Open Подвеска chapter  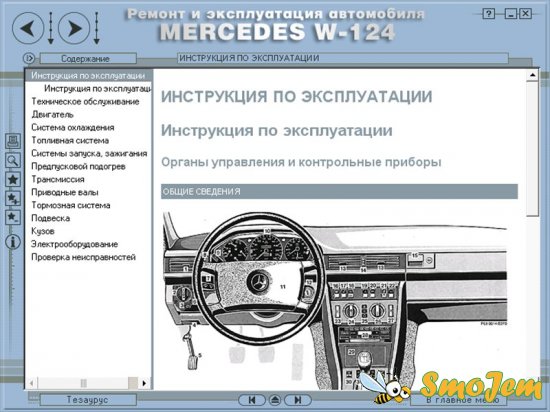tap(51, 218)
